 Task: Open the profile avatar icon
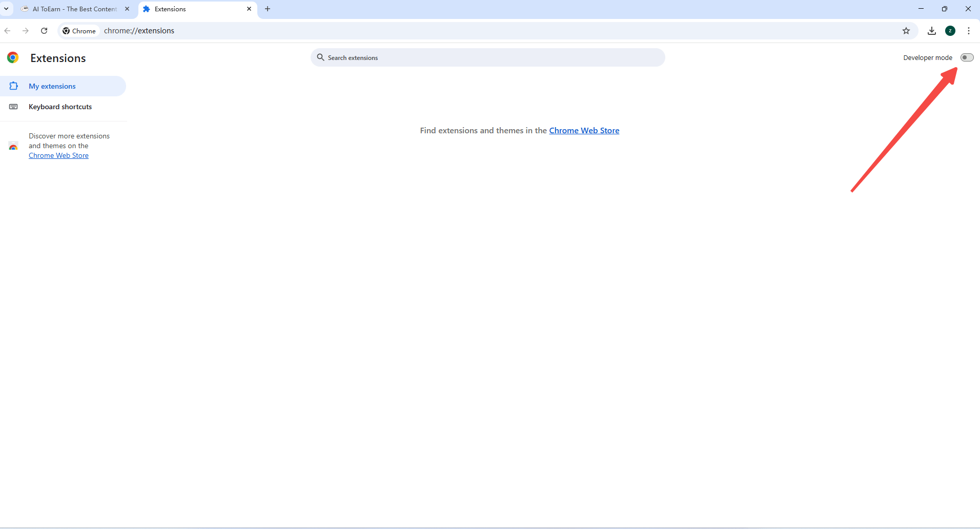coord(950,31)
